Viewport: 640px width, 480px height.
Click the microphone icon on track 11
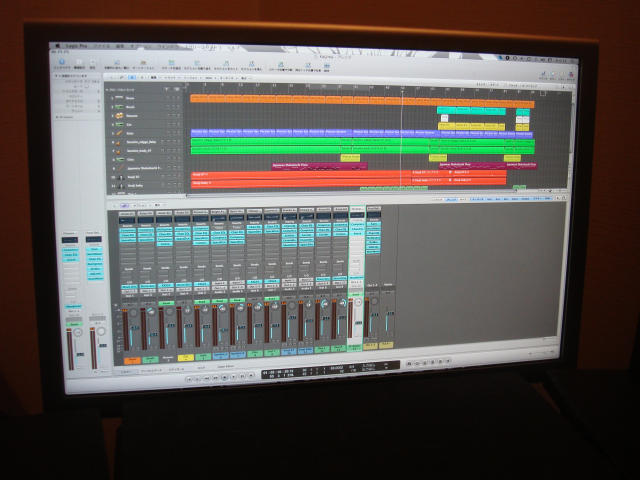tap(121, 186)
